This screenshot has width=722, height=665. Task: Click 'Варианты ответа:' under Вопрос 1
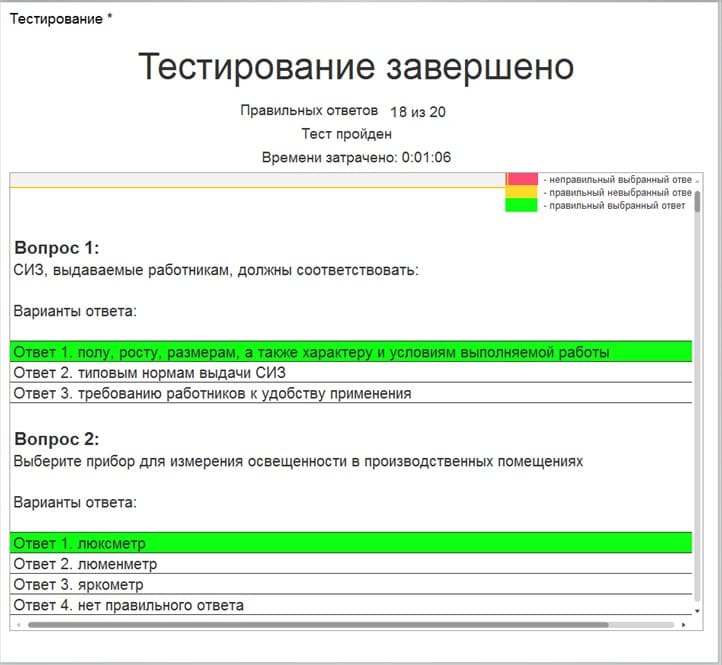tap(75, 311)
